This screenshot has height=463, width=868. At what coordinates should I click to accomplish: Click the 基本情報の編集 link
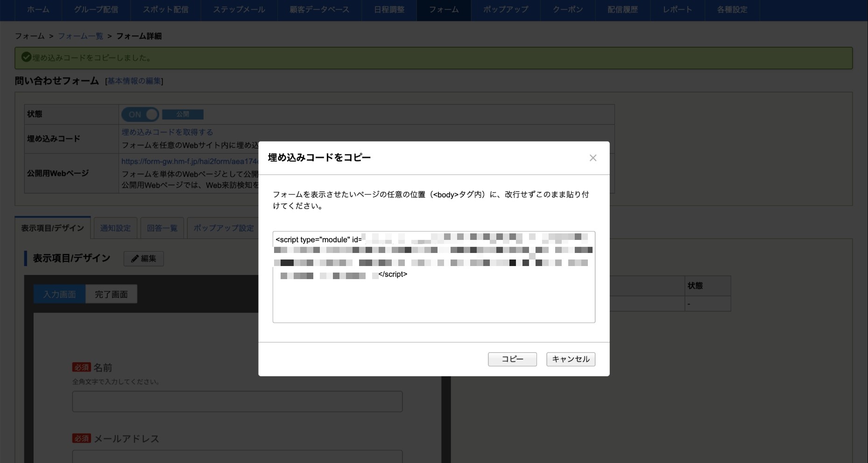[134, 81]
